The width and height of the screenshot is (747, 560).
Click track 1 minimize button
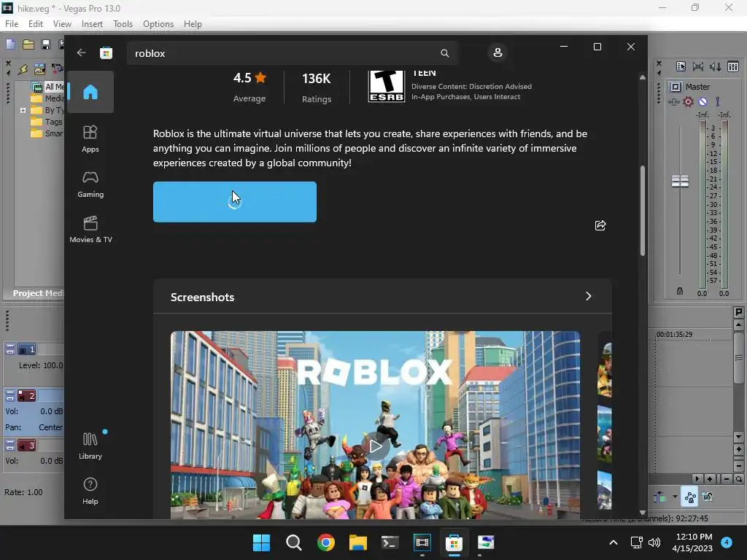pyautogui.click(x=10, y=349)
